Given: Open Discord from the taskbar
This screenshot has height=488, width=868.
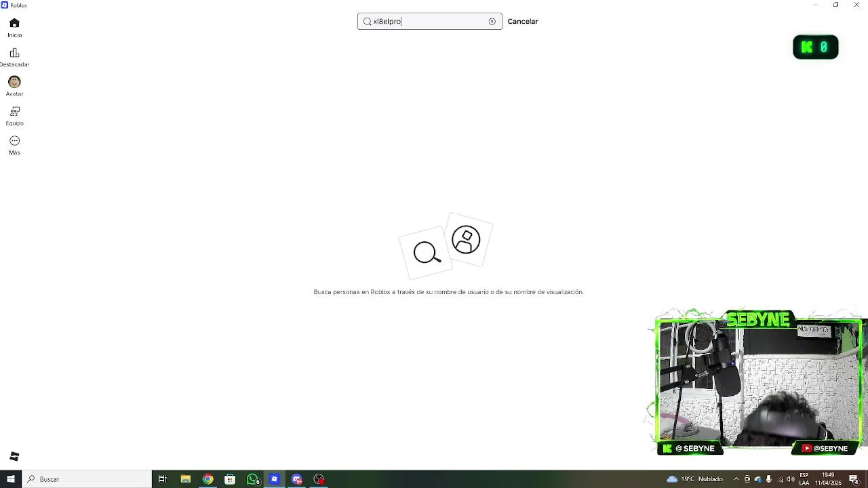Looking at the screenshot, I should point(297,479).
